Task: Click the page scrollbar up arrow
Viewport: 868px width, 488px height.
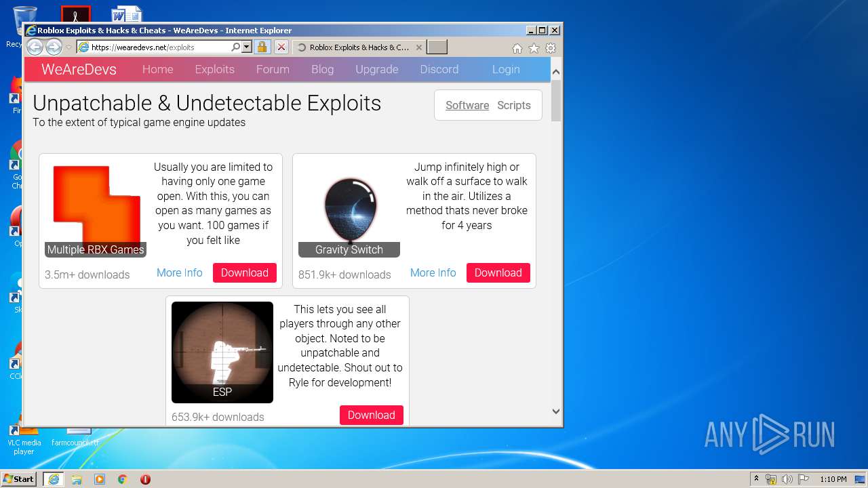Action: [556, 72]
